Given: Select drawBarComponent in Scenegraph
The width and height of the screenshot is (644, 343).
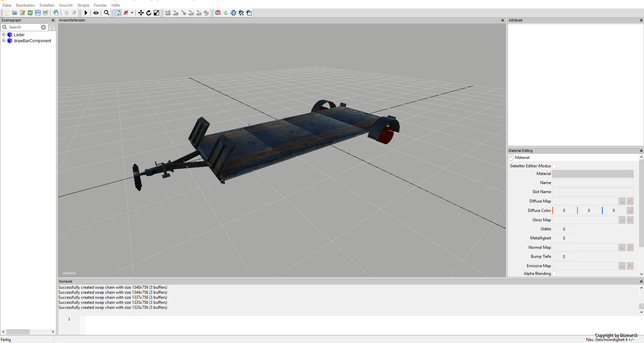Looking at the screenshot, I should (x=32, y=41).
